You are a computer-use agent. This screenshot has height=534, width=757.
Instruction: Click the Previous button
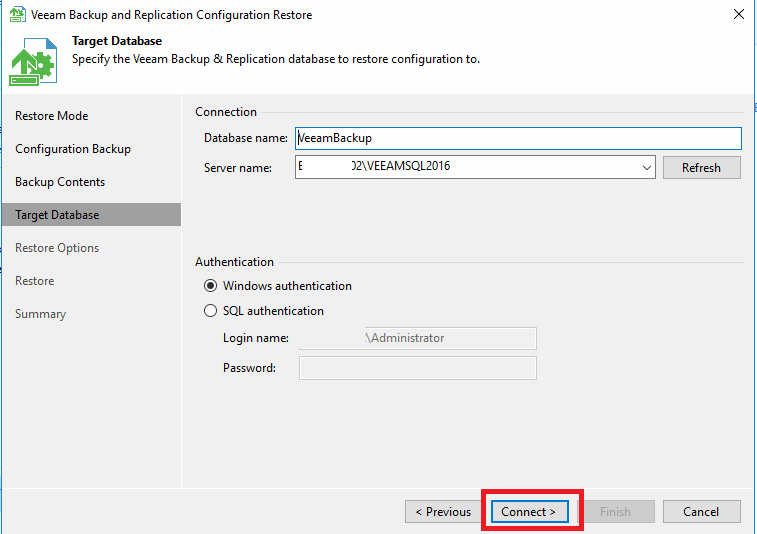pyautogui.click(x=443, y=511)
